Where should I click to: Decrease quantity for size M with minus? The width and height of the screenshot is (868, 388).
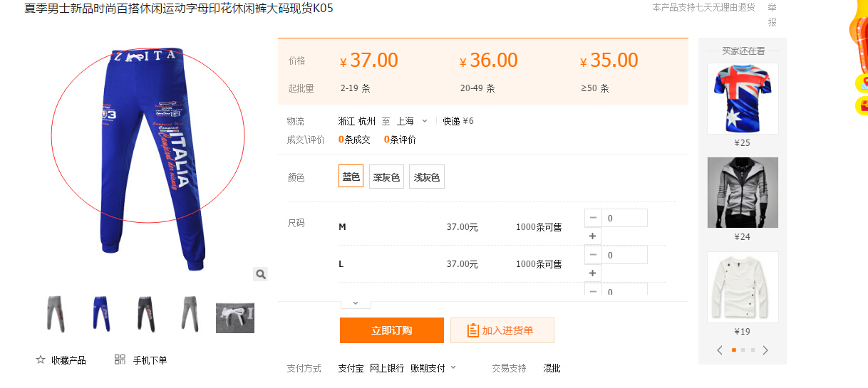(x=593, y=218)
